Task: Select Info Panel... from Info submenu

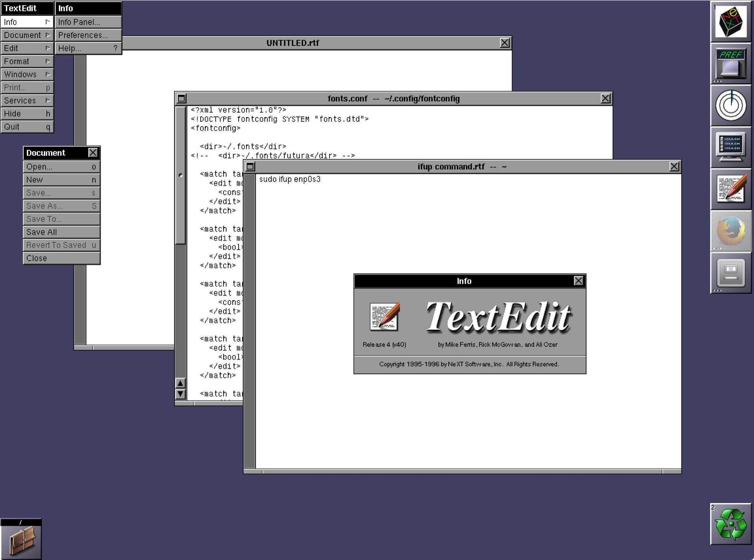Action: point(89,22)
